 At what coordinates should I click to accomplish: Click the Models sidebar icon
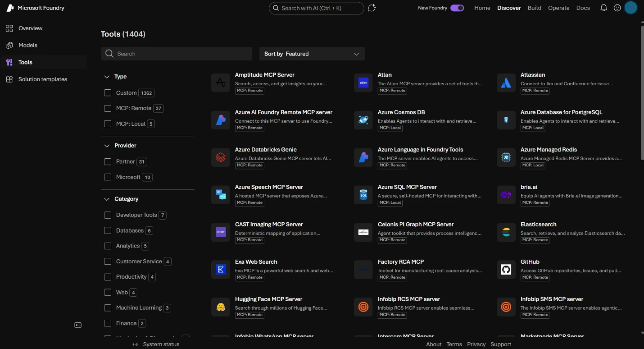[x=10, y=45]
